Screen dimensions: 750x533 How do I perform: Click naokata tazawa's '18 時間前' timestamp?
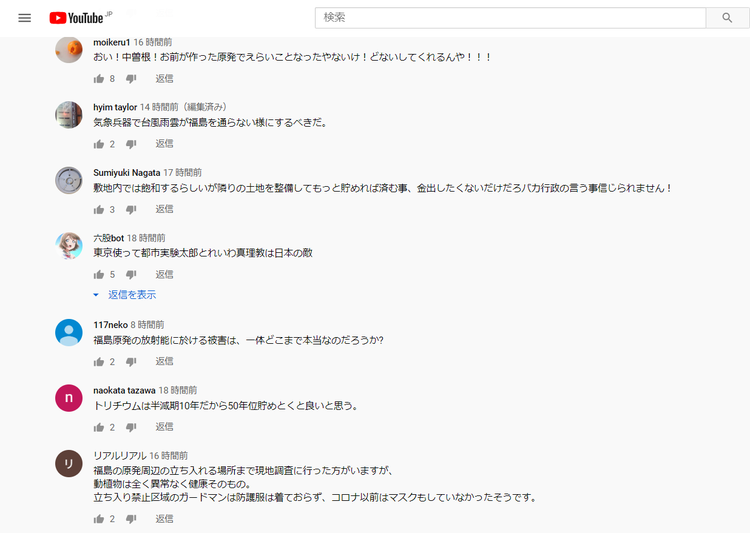178,391
